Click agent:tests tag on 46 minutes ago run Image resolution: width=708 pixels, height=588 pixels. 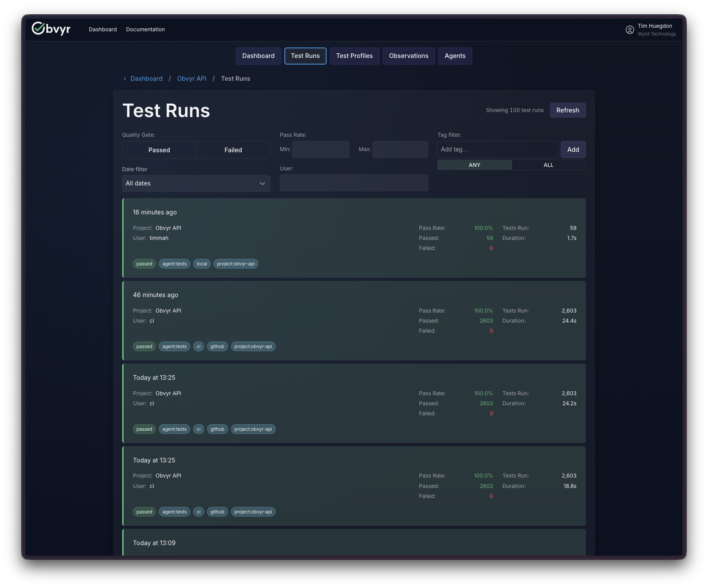(x=174, y=347)
